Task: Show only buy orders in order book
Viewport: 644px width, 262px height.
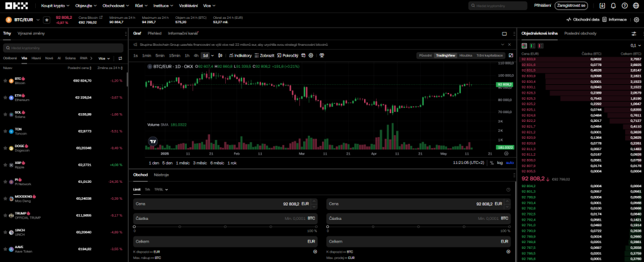Action: (x=533, y=45)
